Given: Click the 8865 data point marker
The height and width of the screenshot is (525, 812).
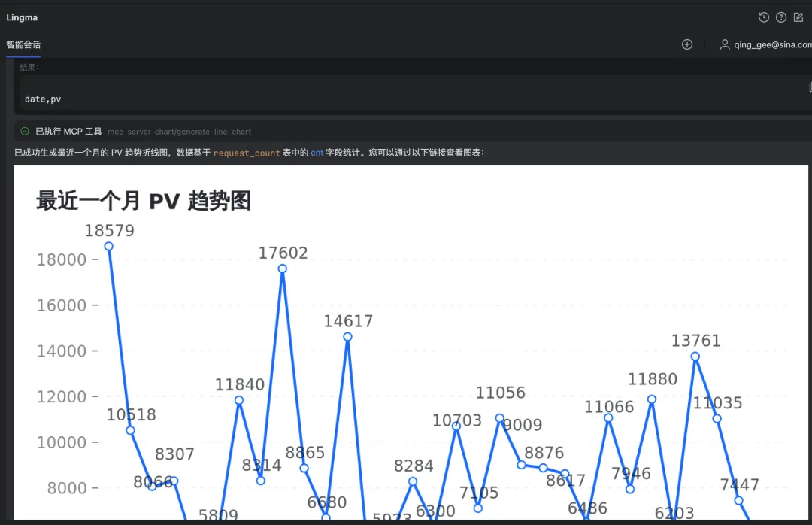Looking at the screenshot, I should pos(304,468).
